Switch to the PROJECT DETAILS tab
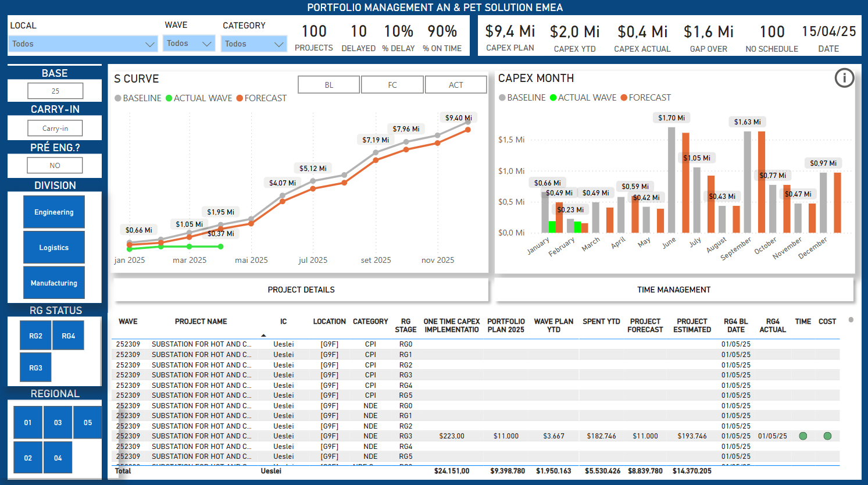Viewport: 868px width, 485px height. 301,290
